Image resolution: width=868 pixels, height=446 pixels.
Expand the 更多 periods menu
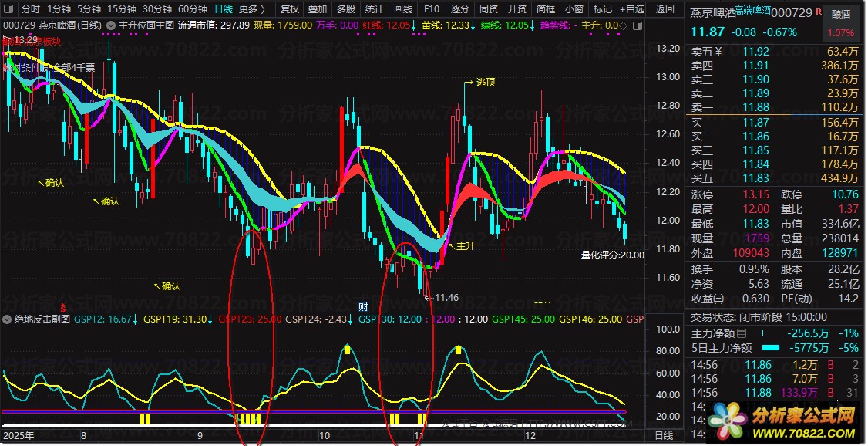click(x=252, y=8)
